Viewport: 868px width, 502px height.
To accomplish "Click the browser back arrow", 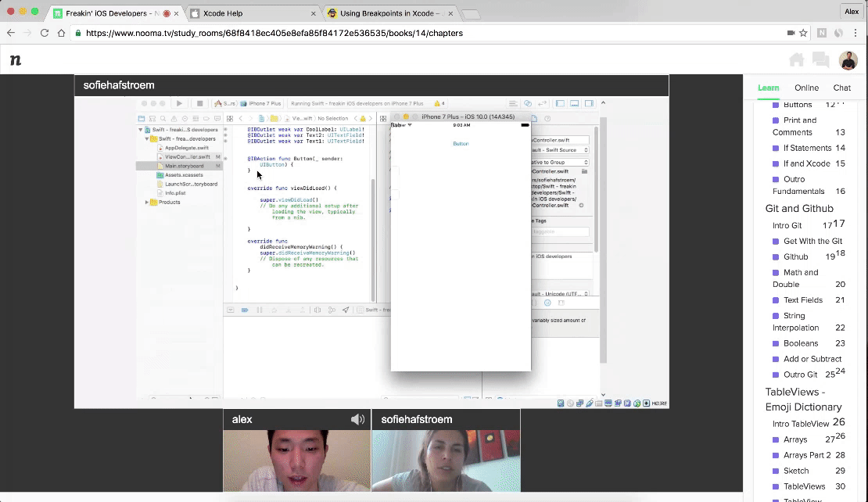I will tap(10, 33).
